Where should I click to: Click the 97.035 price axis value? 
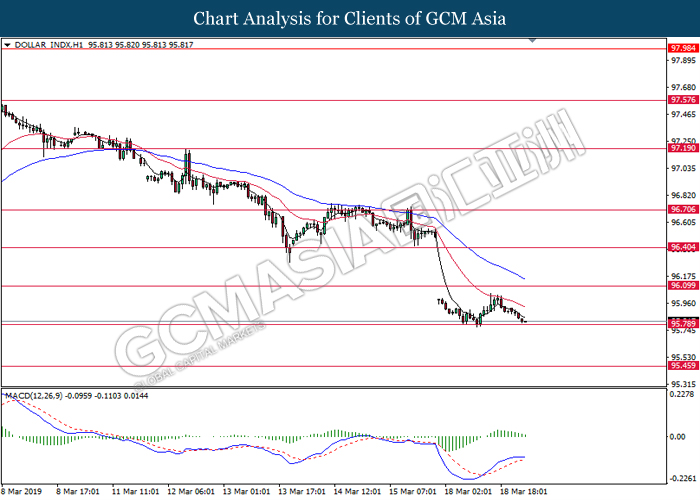(x=683, y=168)
